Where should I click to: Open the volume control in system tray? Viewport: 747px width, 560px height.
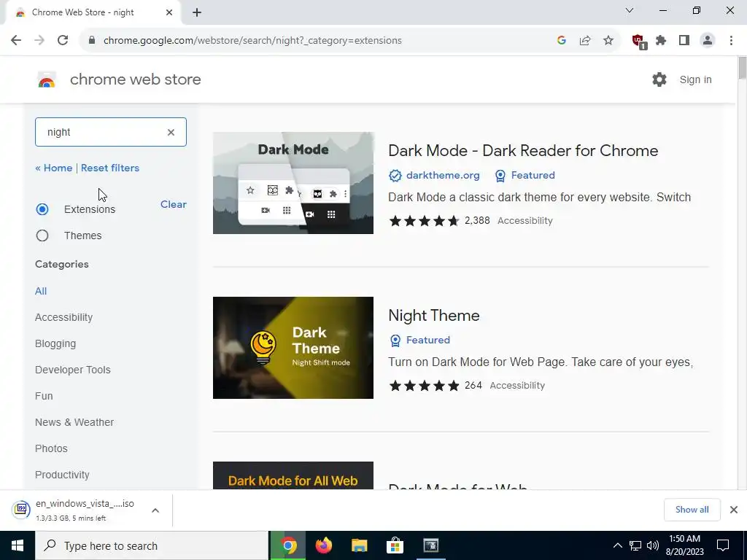(653, 545)
